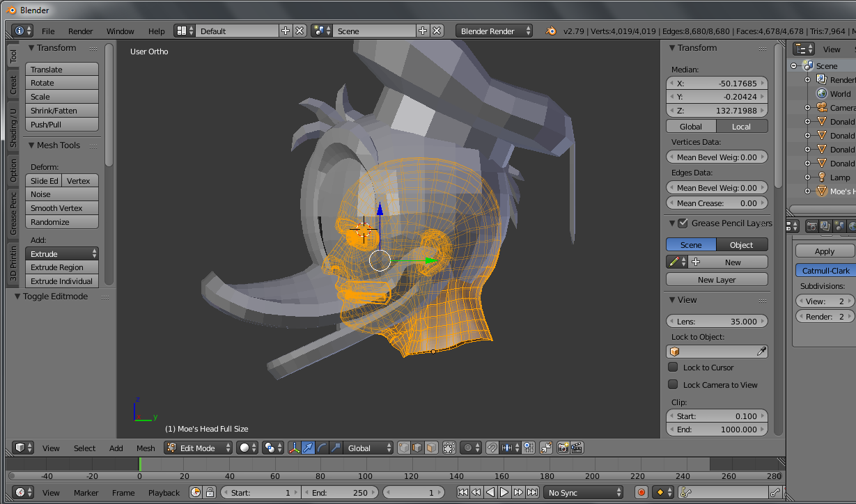The height and width of the screenshot is (504, 856).
Task: Click the snap magnet icon in viewport header
Action: click(492, 448)
